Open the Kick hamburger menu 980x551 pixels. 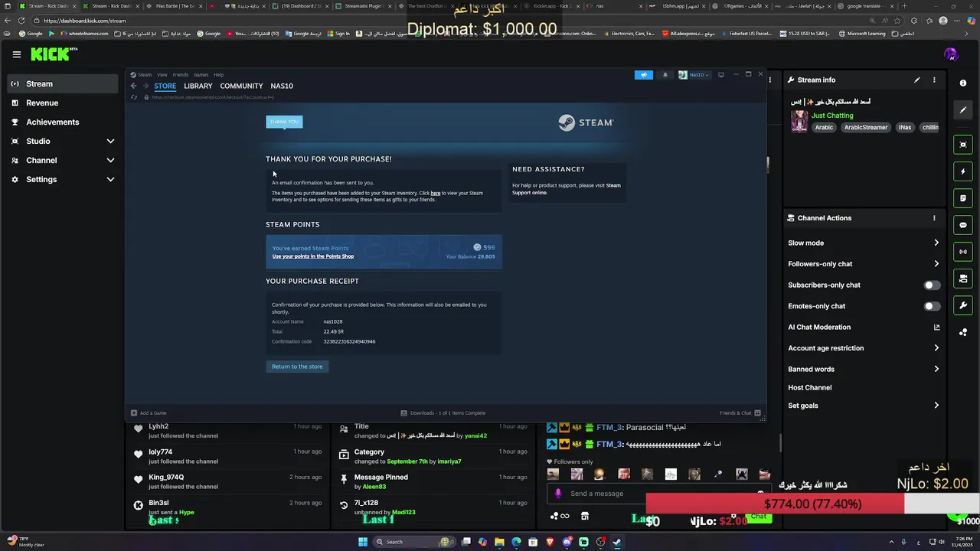[16, 54]
